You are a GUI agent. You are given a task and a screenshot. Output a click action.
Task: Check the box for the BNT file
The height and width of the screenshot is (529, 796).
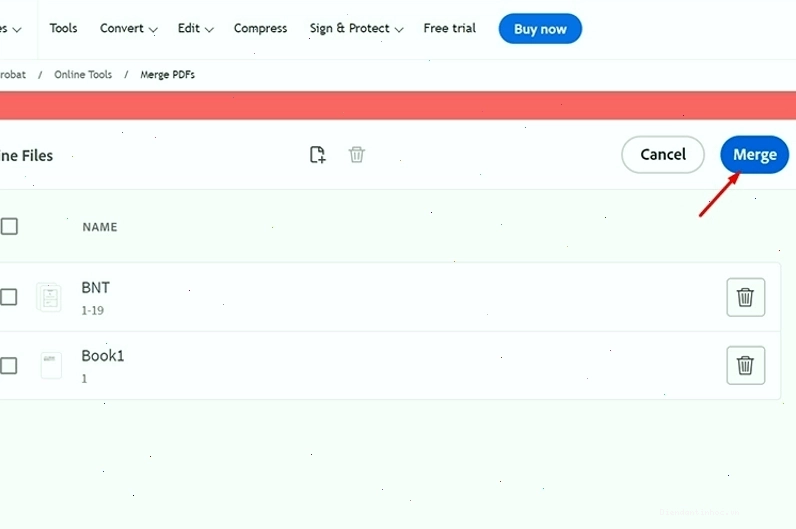click(9, 297)
